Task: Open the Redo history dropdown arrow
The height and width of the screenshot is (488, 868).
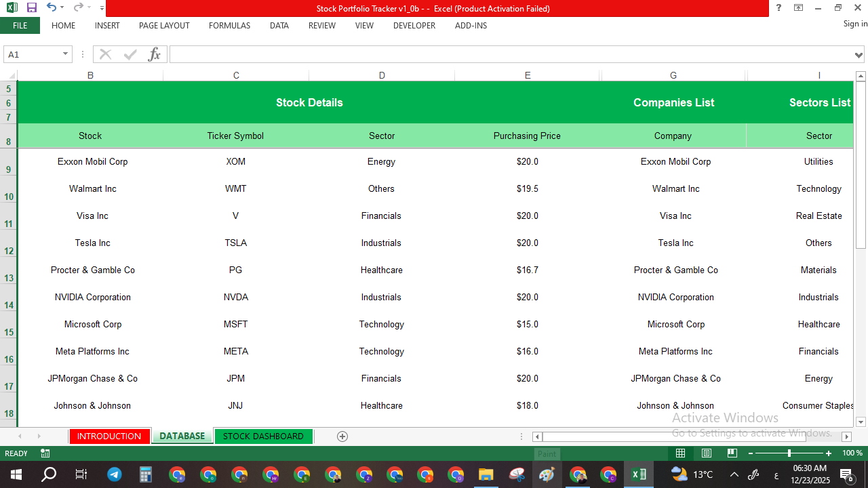Action: 90,8
